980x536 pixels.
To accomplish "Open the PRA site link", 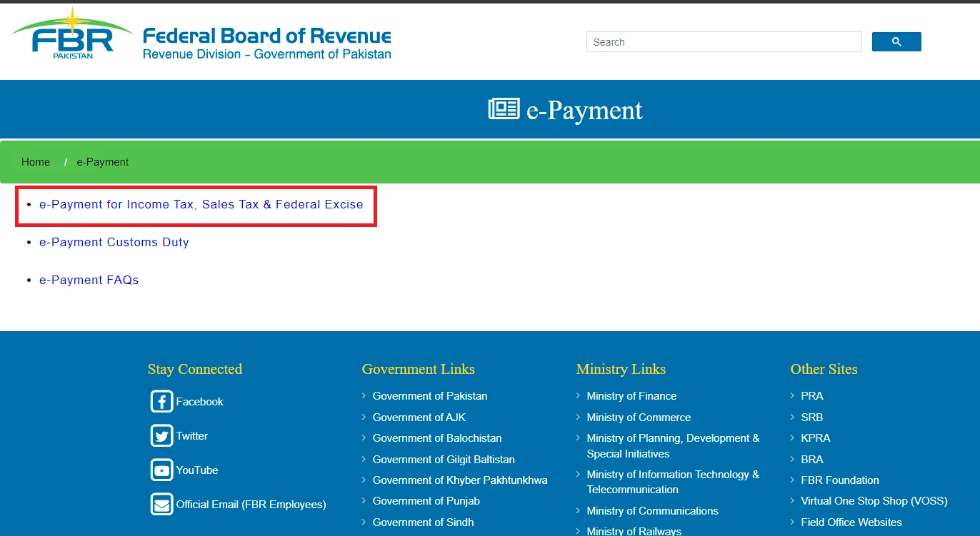I will click(812, 396).
